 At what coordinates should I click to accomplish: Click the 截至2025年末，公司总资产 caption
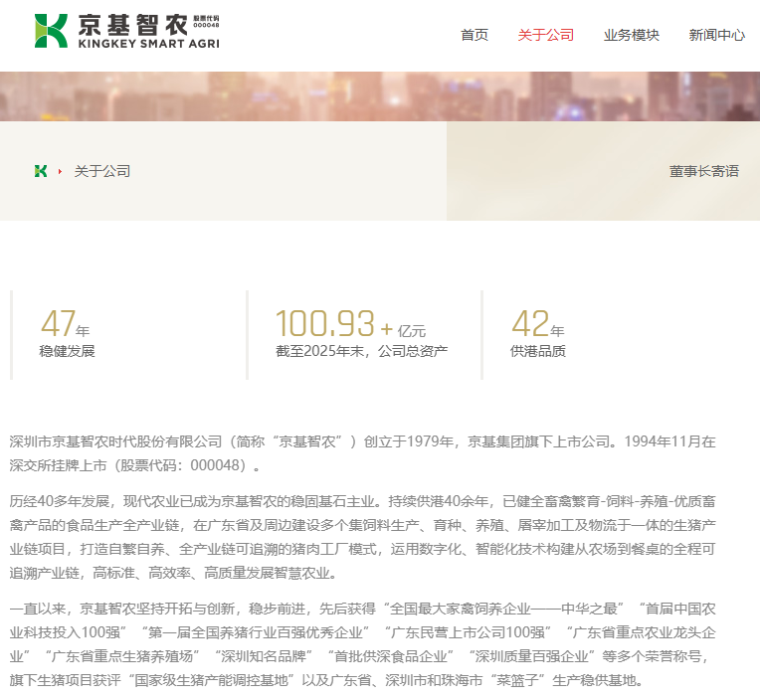pyautogui.click(x=361, y=351)
